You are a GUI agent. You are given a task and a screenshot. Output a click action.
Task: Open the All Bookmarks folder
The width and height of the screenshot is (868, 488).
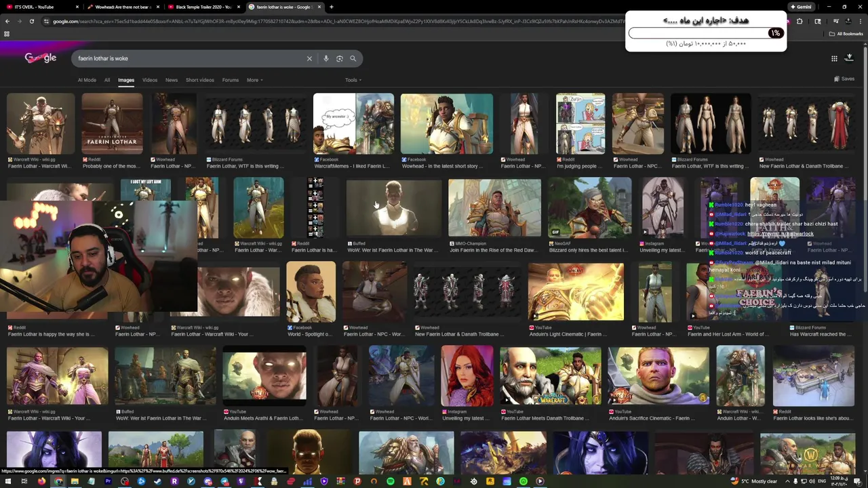846,33
